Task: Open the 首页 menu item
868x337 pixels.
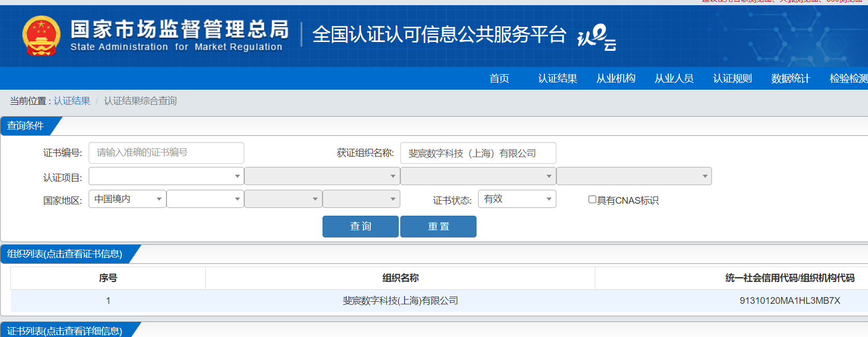Action: point(499,78)
